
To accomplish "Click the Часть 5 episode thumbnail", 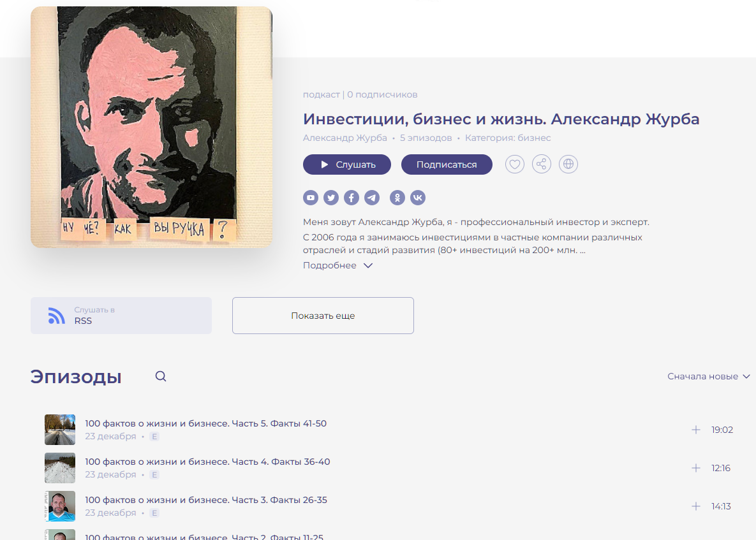I will [x=60, y=430].
